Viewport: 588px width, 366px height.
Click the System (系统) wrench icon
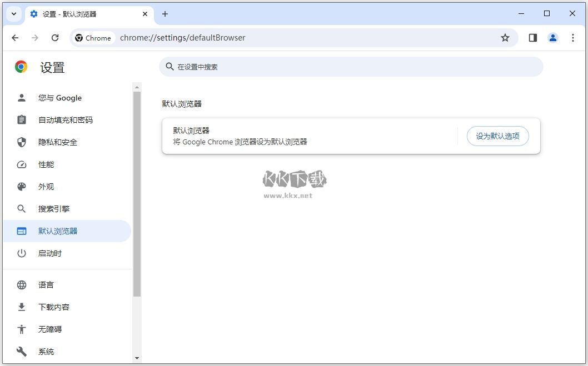coord(21,351)
